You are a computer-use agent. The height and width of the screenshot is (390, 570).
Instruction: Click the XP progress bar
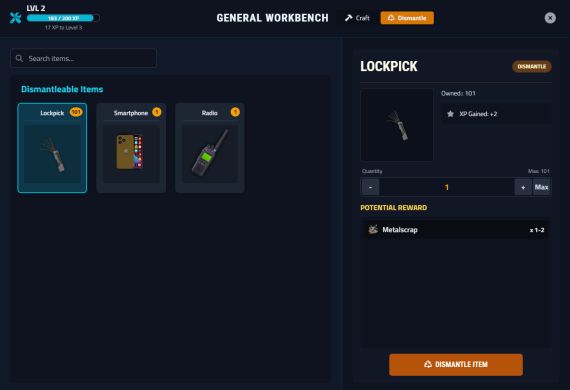point(63,18)
